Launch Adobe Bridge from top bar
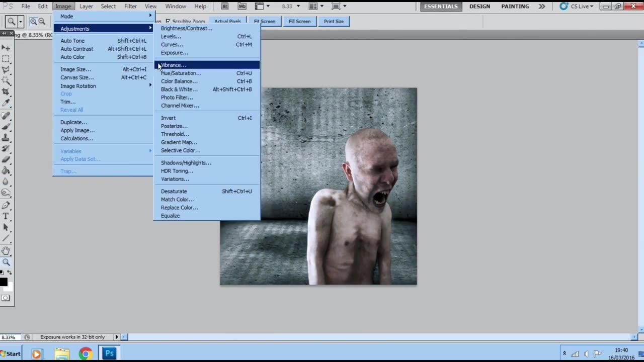The image size is (644, 362). (225, 6)
